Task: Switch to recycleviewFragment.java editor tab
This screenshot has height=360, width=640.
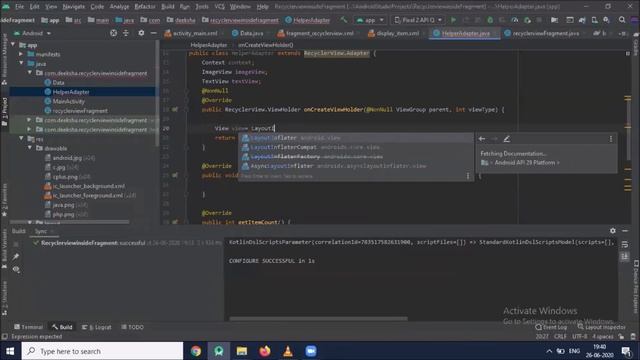Action: [x=542, y=33]
